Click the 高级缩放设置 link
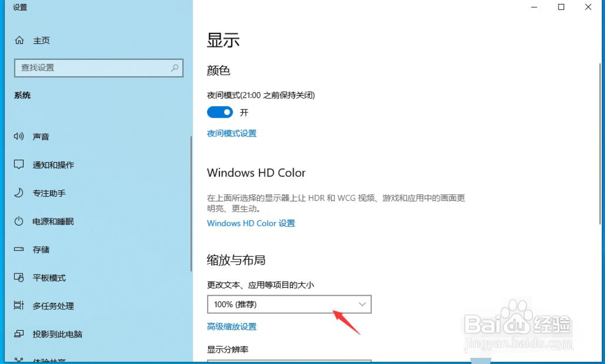This screenshot has width=605, height=364. (x=232, y=327)
